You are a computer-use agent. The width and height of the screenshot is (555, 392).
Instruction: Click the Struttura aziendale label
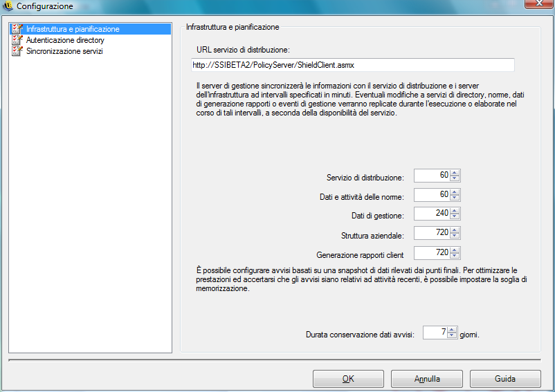(x=372, y=236)
